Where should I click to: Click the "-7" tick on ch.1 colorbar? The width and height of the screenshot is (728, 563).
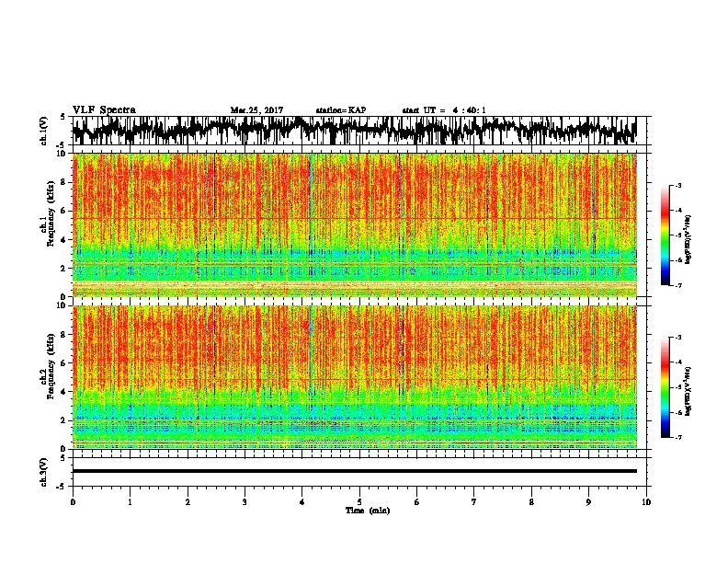[678, 285]
